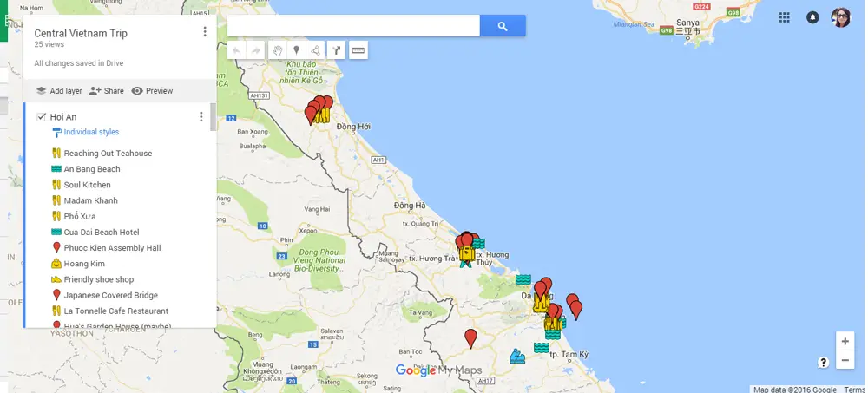Click the shoe icon beside Friendly shoe shop
Image resolution: width=868 pixels, height=393 pixels.
pyautogui.click(x=56, y=279)
